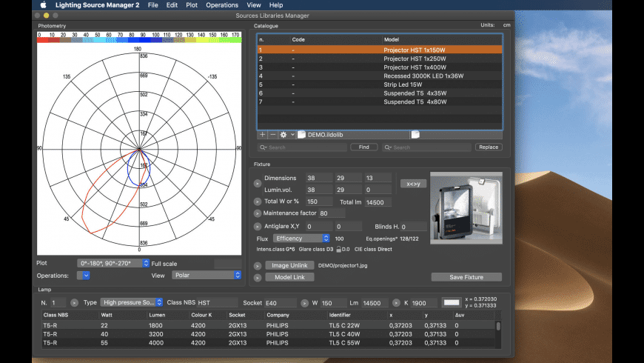Click the arrow icon beside Maintenance factor
The image size is (644, 363).
pyautogui.click(x=258, y=213)
